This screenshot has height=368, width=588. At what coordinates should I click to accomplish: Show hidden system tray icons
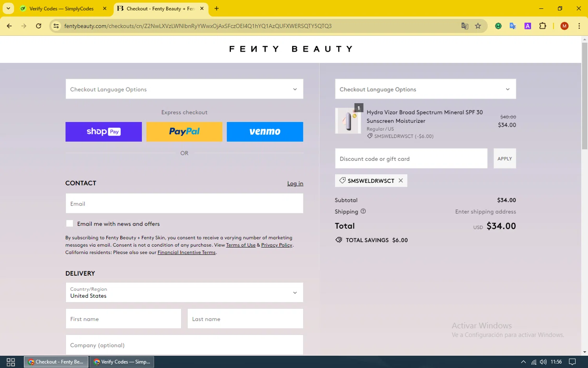[523, 362]
